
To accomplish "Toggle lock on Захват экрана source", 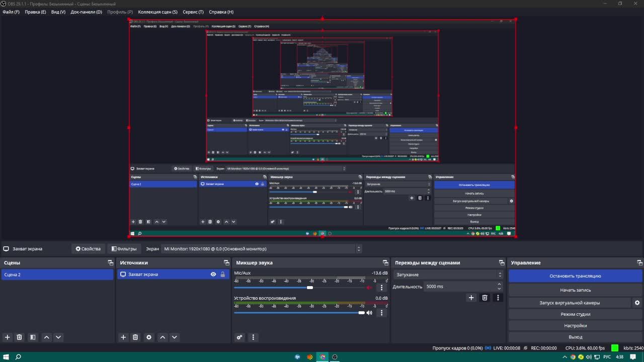I will point(223,275).
